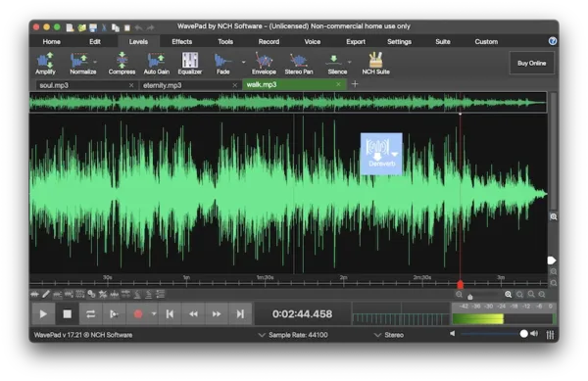Jump to the end of the track
The height and width of the screenshot is (381, 588).
click(x=240, y=314)
